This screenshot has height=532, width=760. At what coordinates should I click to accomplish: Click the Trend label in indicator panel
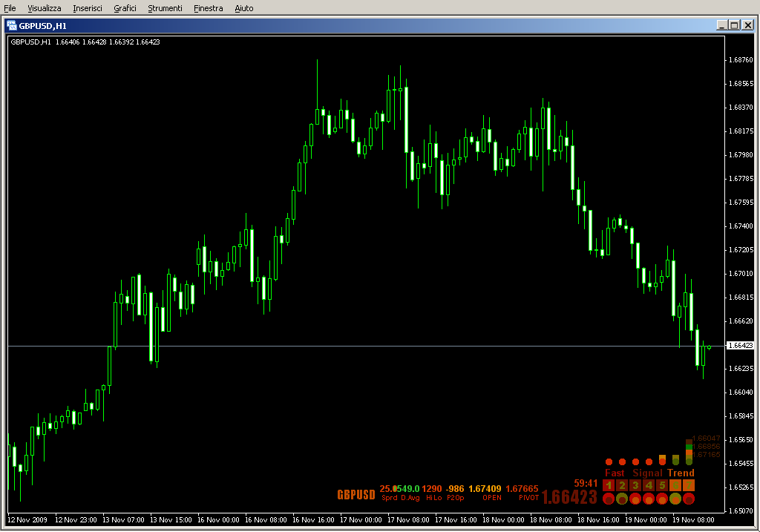(x=681, y=473)
